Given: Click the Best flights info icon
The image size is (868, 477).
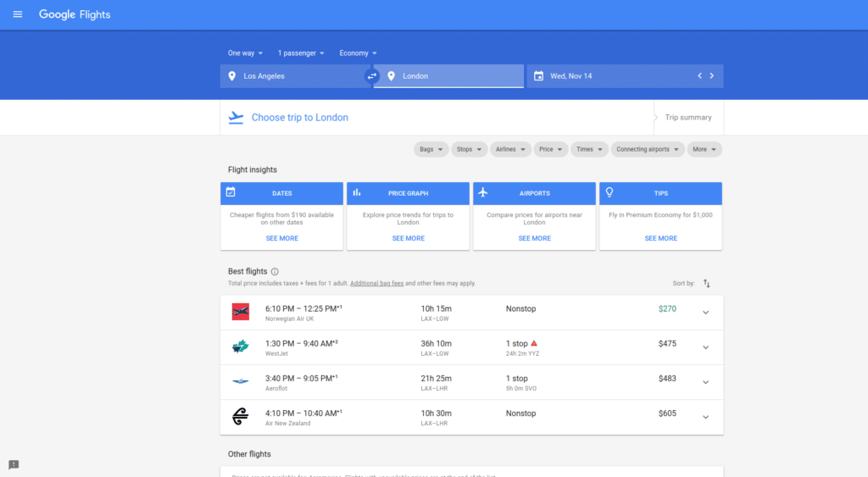Looking at the screenshot, I should point(275,272).
